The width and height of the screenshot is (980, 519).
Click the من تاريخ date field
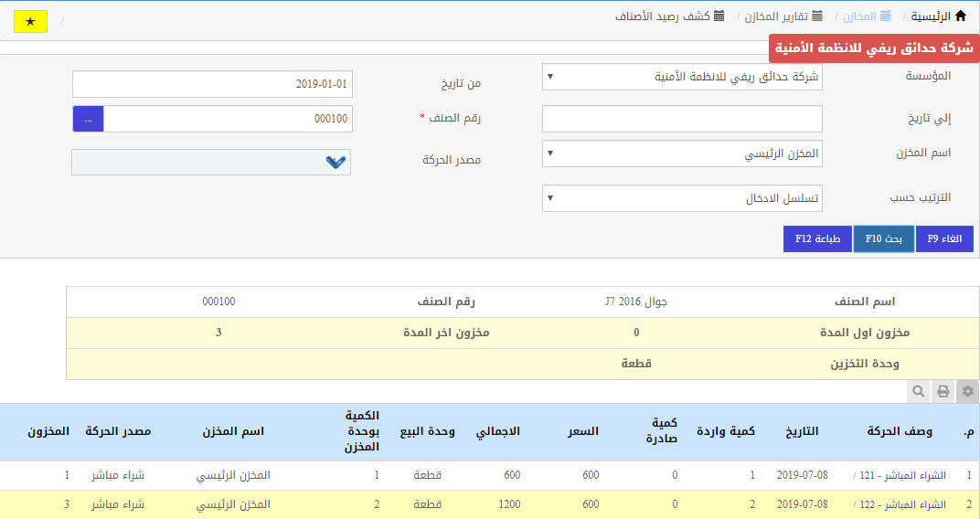click(212, 84)
